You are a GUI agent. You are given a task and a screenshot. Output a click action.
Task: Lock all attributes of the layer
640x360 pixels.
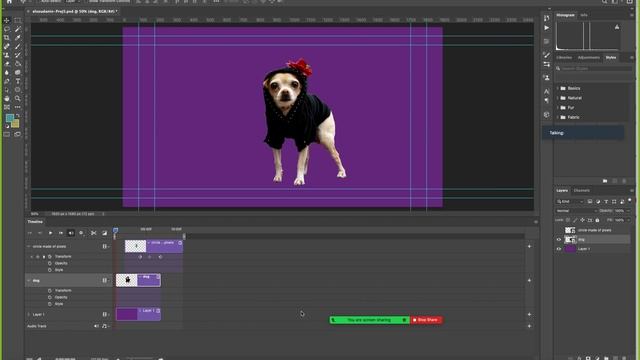pyautogui.click(x=597, y=220)
